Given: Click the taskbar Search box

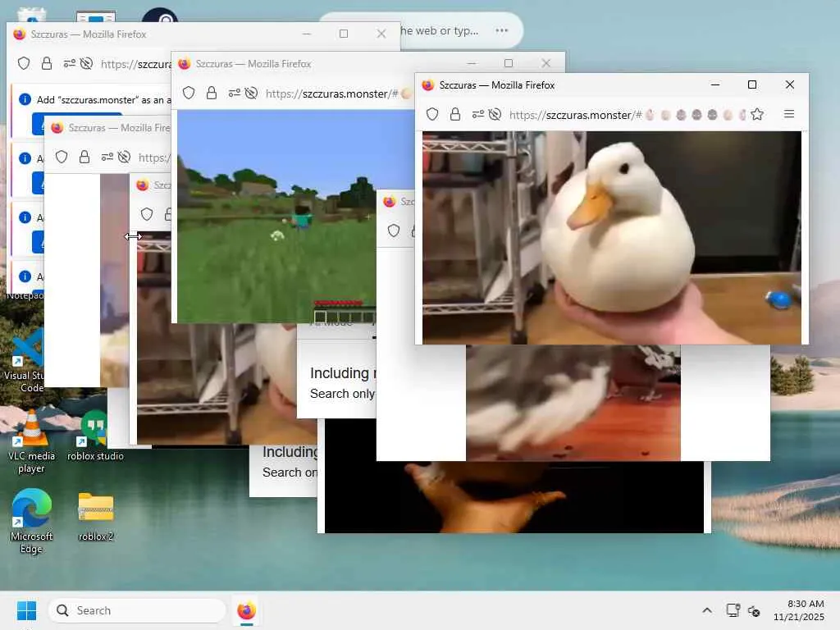Looking at the screenshot, I should 137,610.
